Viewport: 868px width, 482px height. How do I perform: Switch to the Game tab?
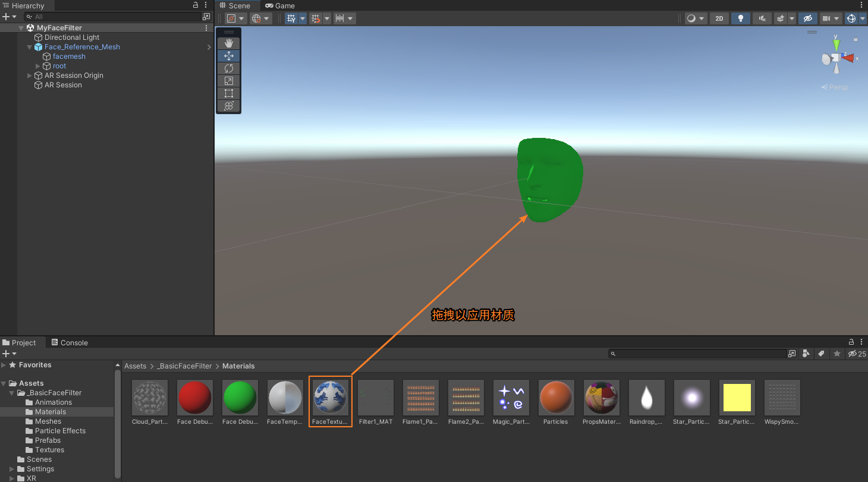[x=280, y=5]
